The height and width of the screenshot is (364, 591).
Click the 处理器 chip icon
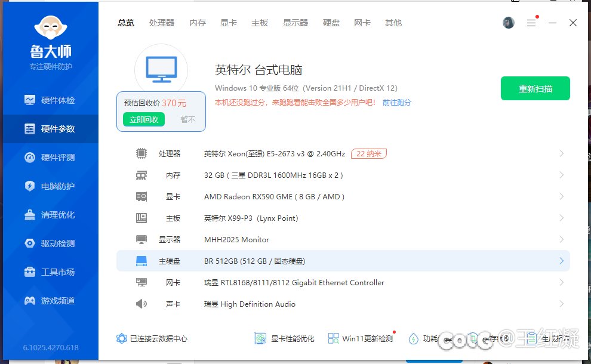point(141,153)
